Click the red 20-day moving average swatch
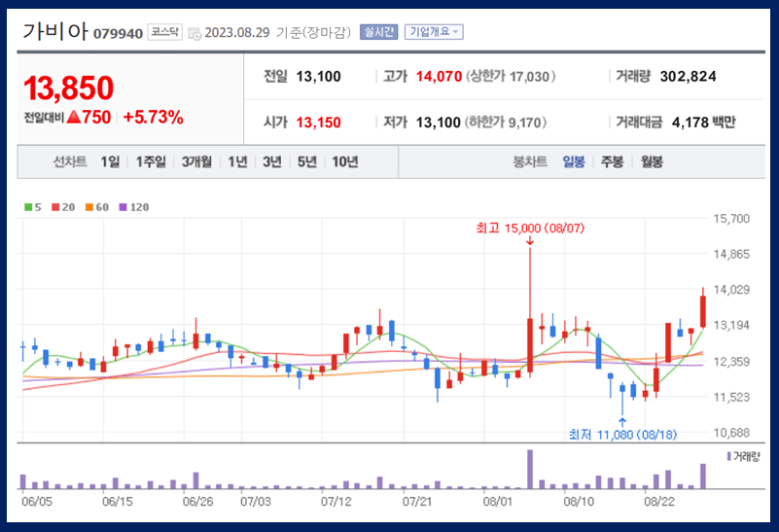The height and width of the screenshot is (532, 779). (55, 207)
